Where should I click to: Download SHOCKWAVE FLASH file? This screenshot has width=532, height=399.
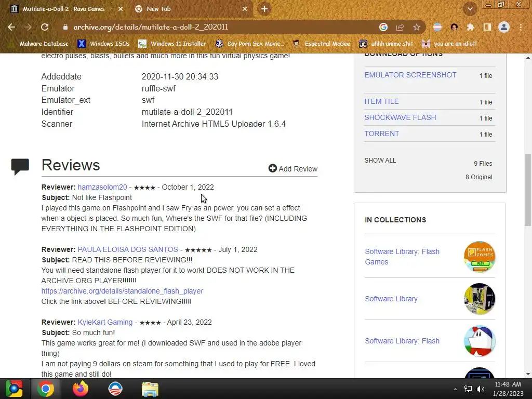pos(400,117)
